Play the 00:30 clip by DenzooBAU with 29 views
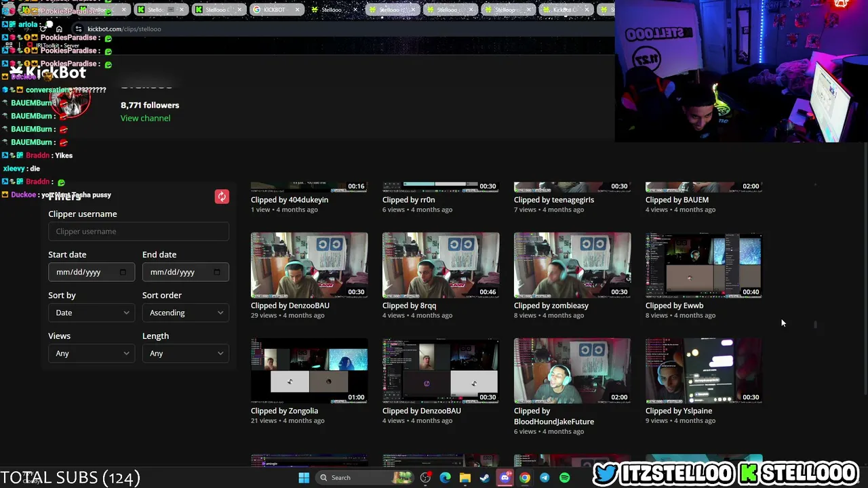 point(309,265)
